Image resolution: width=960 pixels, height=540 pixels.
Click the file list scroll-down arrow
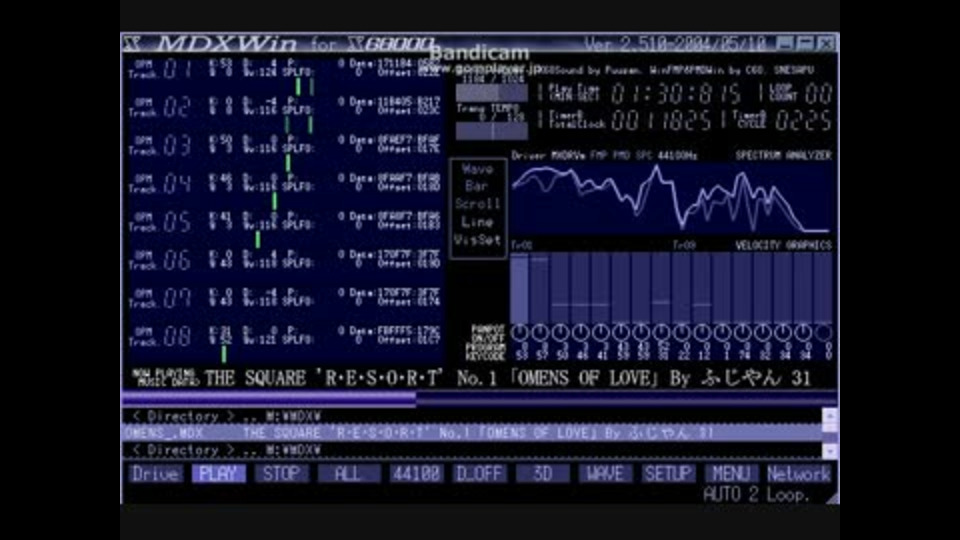830,451
